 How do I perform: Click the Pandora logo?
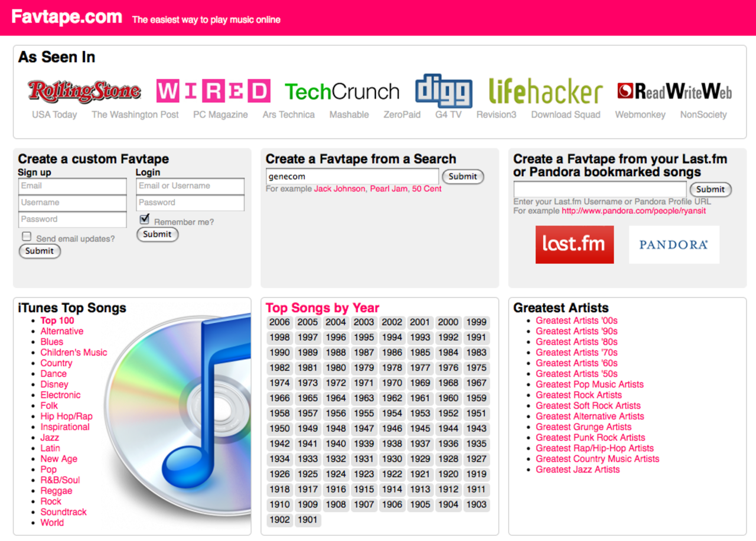click(674, 245)
